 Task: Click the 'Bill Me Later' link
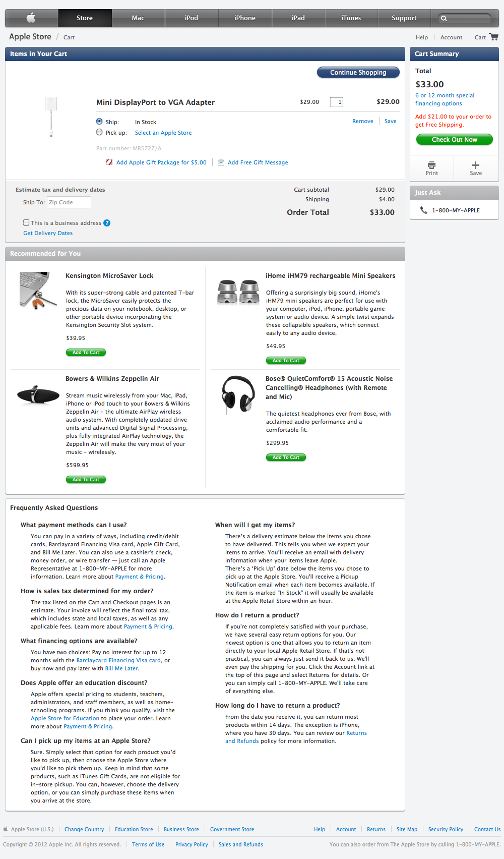point(121,668)
